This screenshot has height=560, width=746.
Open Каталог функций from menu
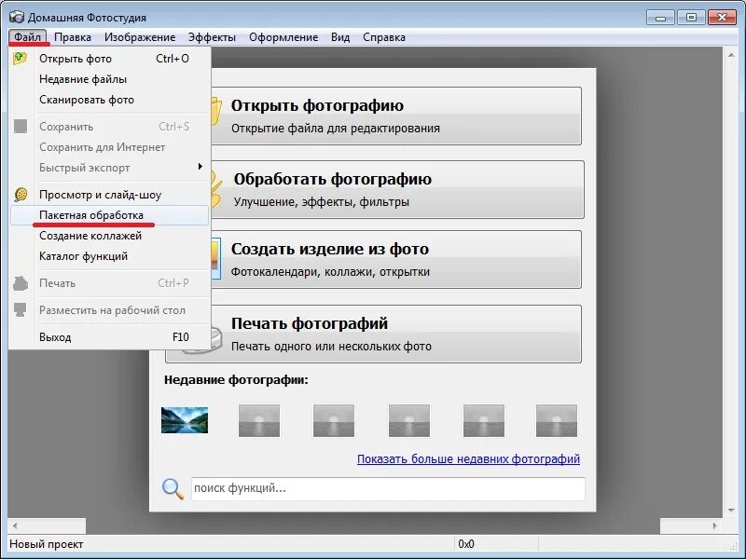[109, 255]
